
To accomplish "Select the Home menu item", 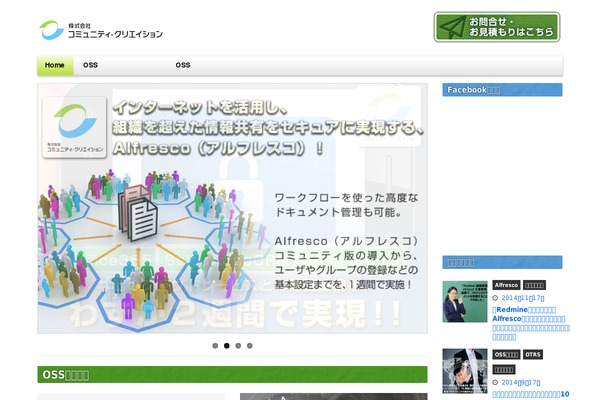I will pos(55,65).
